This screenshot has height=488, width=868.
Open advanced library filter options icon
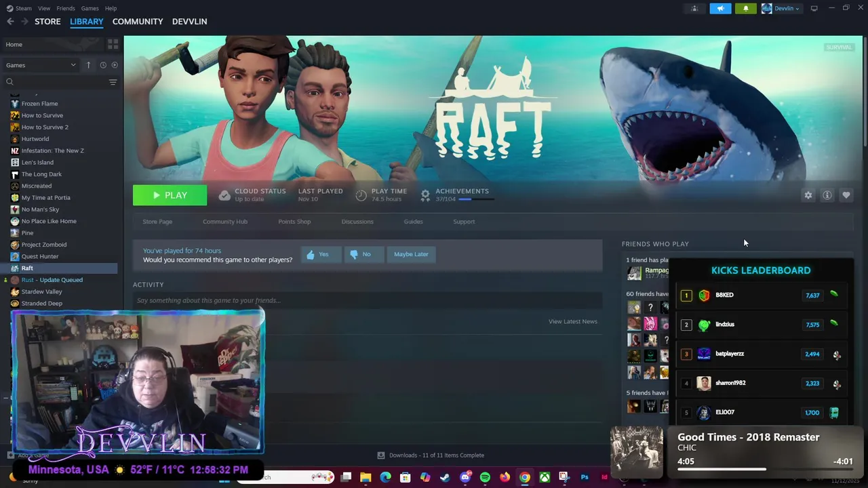pos(113,82)
